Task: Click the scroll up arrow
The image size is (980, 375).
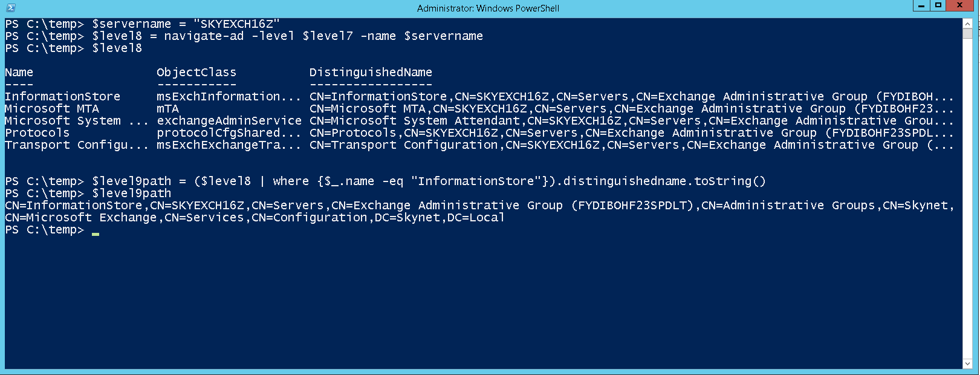Action: click(967, 24)
